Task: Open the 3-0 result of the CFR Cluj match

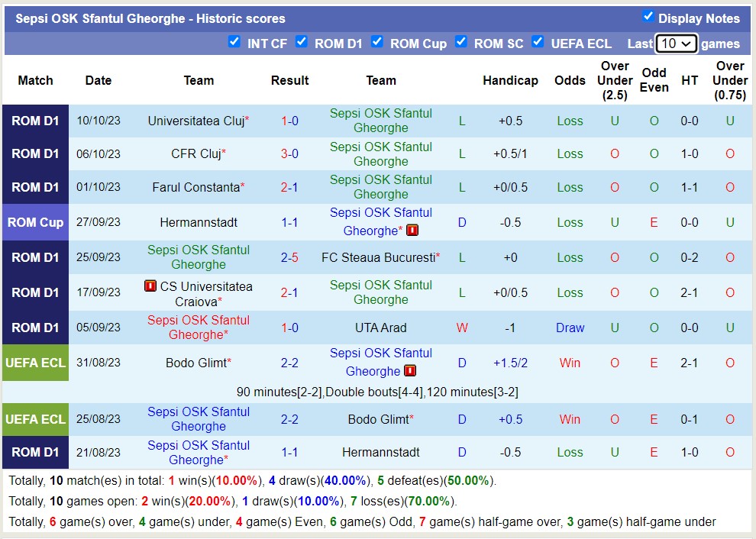Action: 289,153
